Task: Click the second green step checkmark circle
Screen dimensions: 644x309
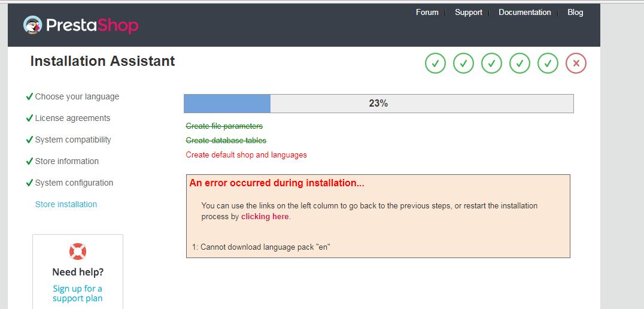Action: pyautogui.click(x=464, y=63)
